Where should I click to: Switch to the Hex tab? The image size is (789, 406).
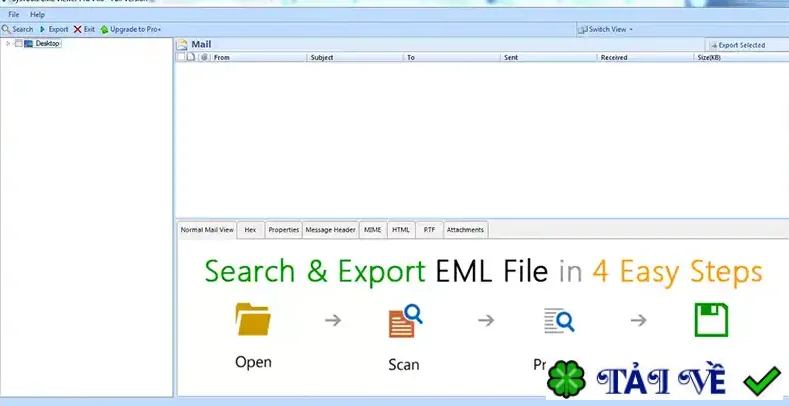250,230
